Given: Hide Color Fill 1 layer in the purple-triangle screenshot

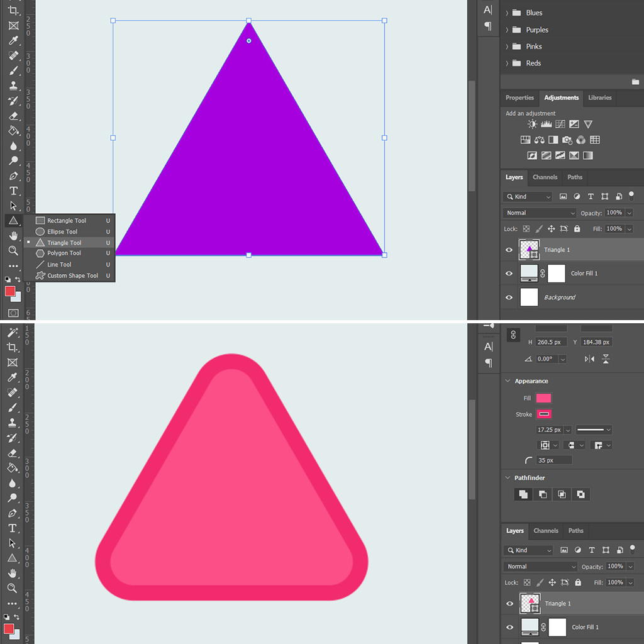Looking at the screenshot, I should point(509,274).
